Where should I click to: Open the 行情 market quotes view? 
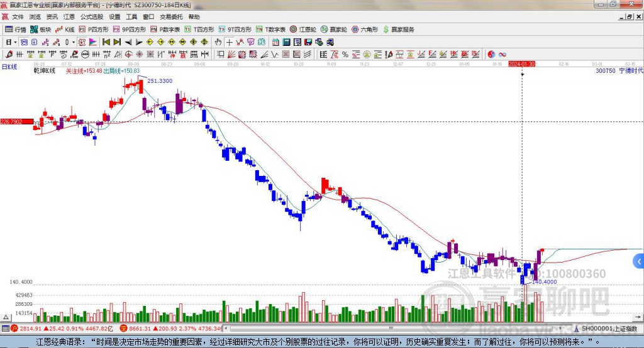15,30
